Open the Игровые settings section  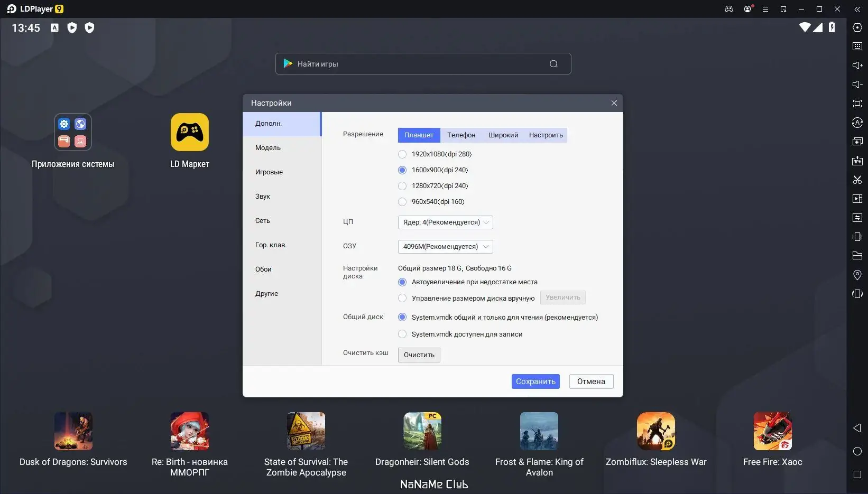(x=282, y=172)
